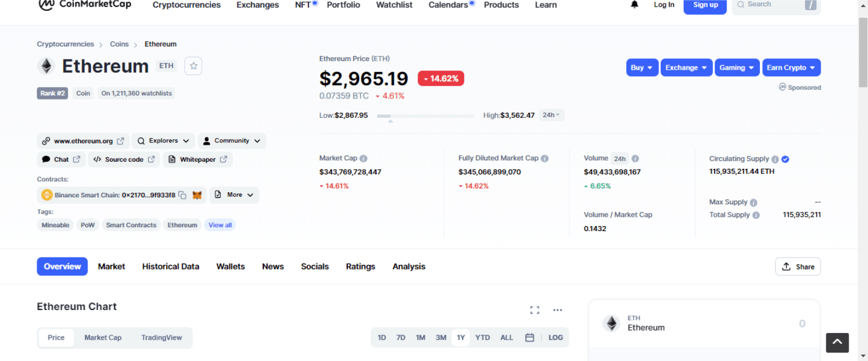
Task: Set chart range to 1M
Action: [x=421, y=338]
